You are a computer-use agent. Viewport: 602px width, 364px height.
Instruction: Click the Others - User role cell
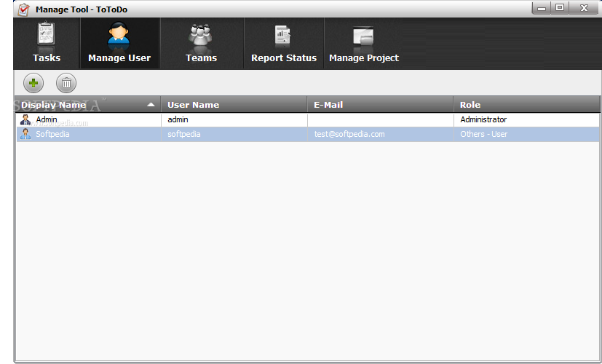(526, 134)
